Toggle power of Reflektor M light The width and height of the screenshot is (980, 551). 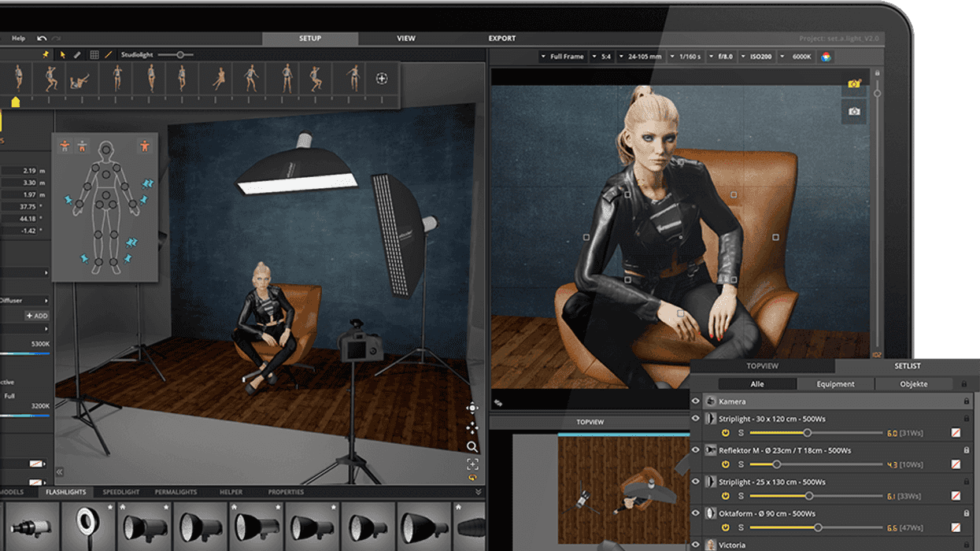(x=725, y=464)
